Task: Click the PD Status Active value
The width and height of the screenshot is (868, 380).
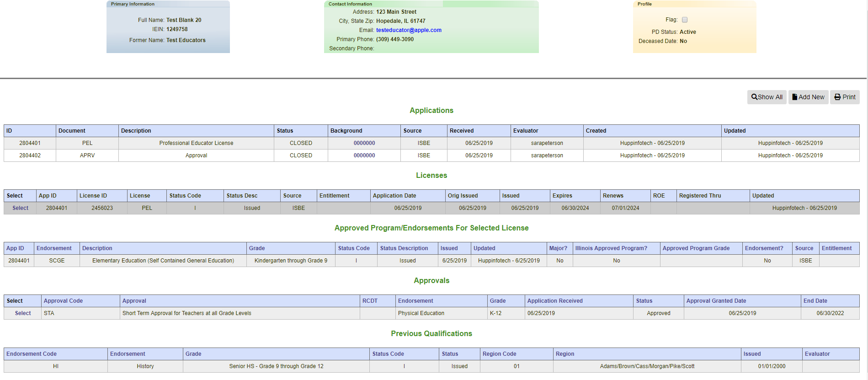Action: tap(687, 32)
